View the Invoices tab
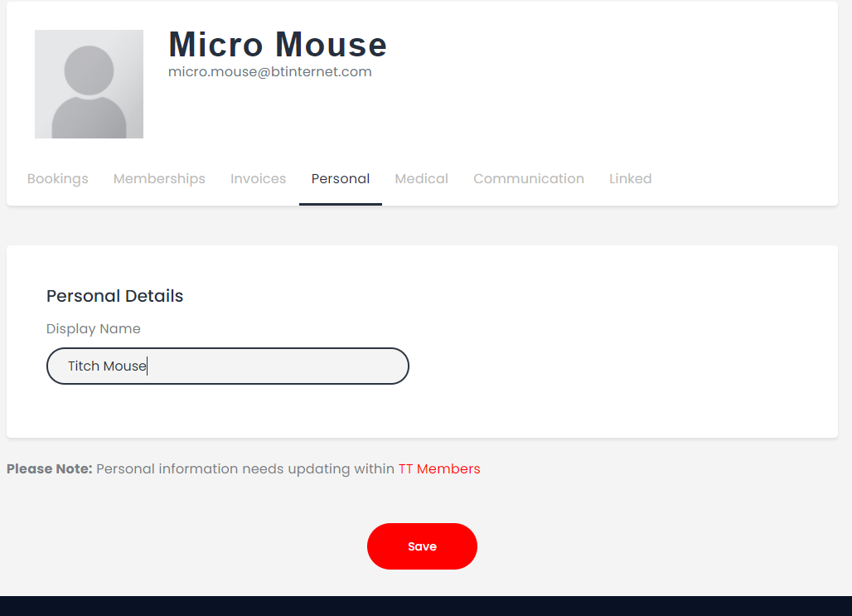Screen dimensions: 852x616 [258, 178]
